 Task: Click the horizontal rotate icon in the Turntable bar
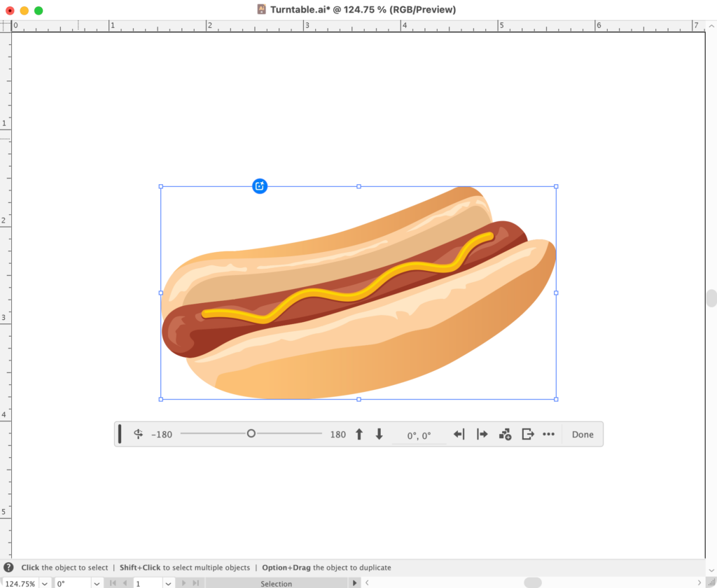pos(139,434)
